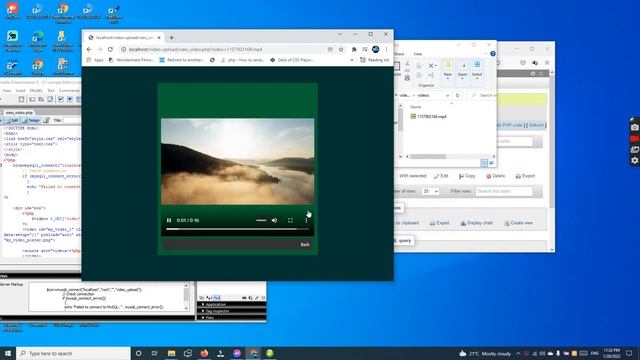
Task: Switch Dreamweaver to Design view
Action: pyautogui.click(x=31, y=120)
